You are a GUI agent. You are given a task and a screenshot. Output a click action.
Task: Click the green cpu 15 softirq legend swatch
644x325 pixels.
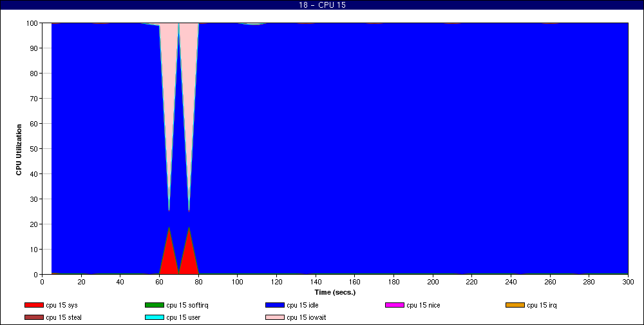point(154,305)
